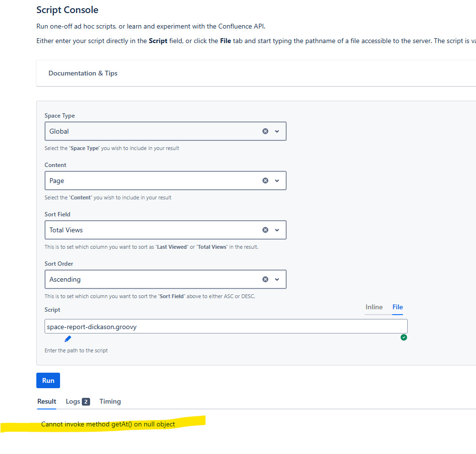This screenshot has width=476, height=454.
Task: Open the Ascending sort order combo box
Action: click(x=166, y=279)
